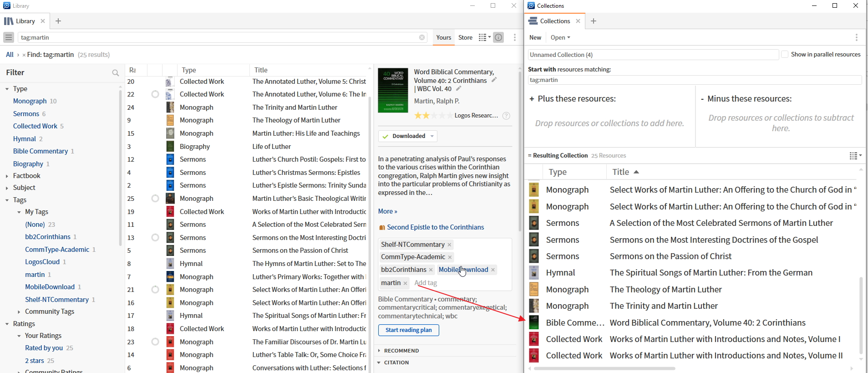Viewport: 868px width, 373px height.
Task: Close the Library tab
Action: [x=43, y=21]
